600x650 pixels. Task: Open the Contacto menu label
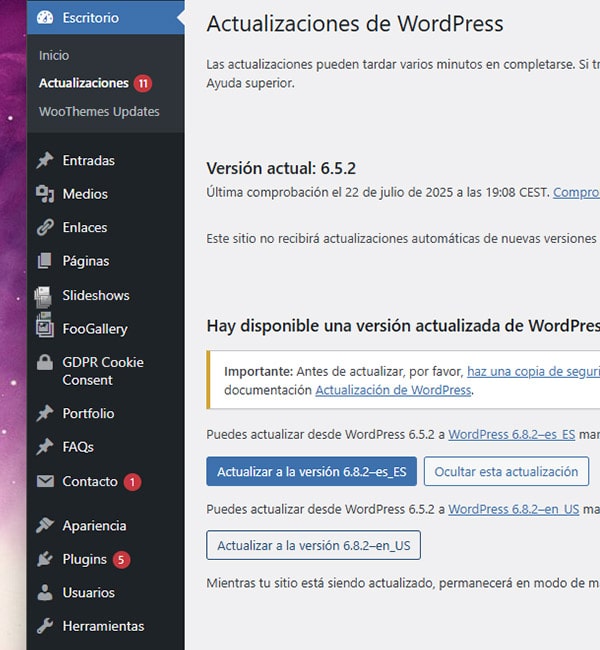pos(90,481)
